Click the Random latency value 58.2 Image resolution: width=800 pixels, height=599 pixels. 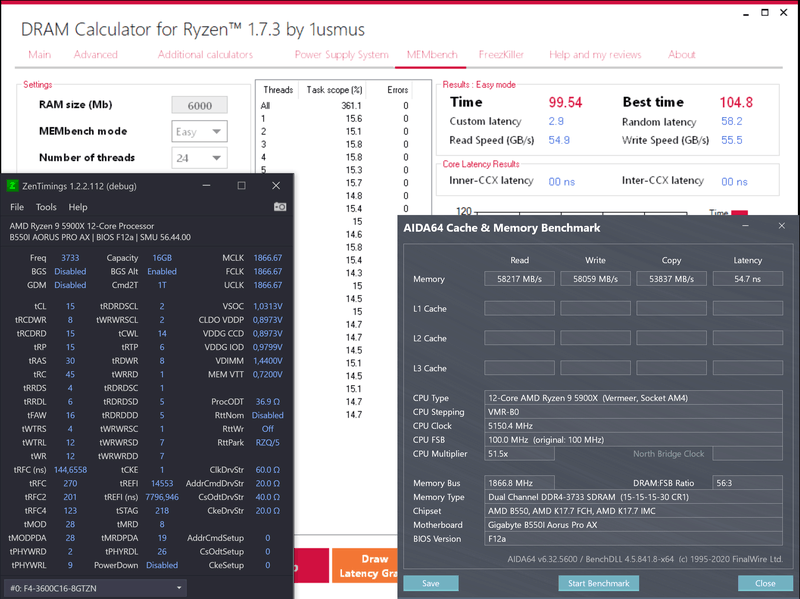(x=732, y=121)
